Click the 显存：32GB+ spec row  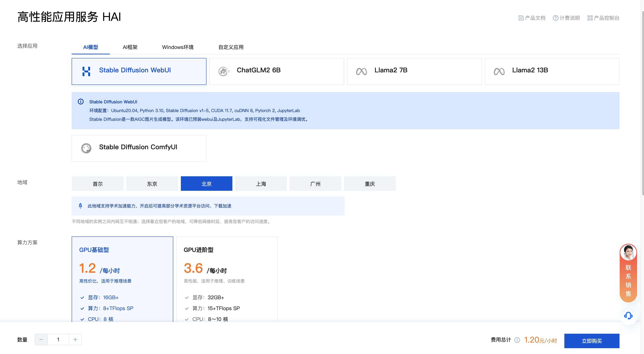tap(204, 297)
